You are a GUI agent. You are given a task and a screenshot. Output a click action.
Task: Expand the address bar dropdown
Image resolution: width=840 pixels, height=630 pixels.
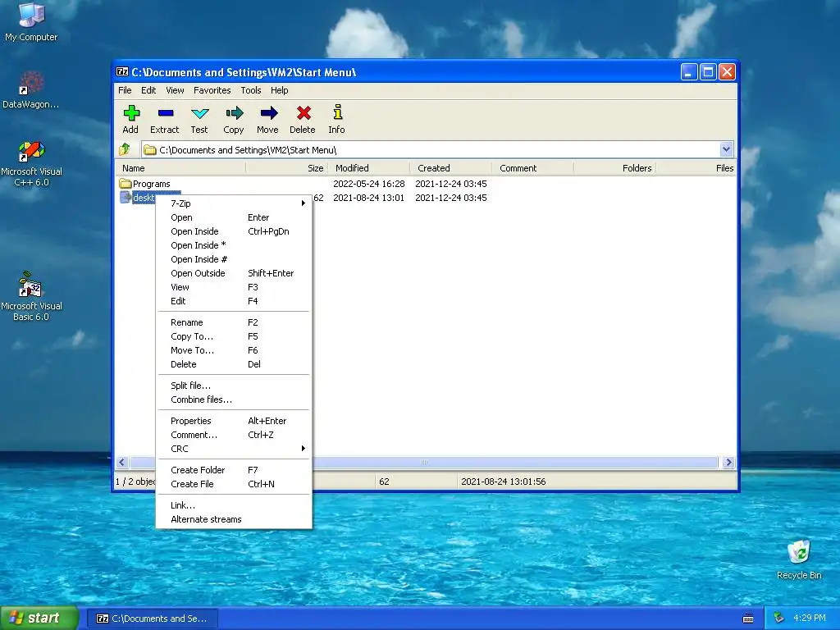point(726,149)
